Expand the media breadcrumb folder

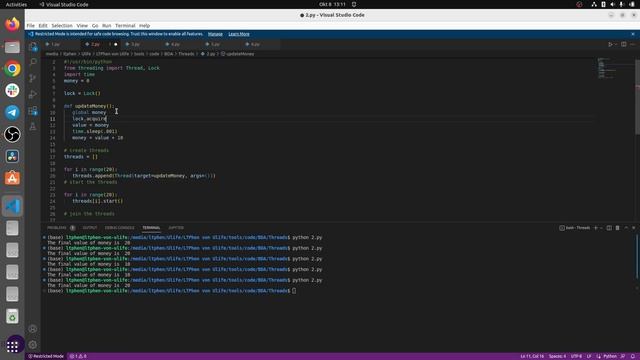(52, 54)
